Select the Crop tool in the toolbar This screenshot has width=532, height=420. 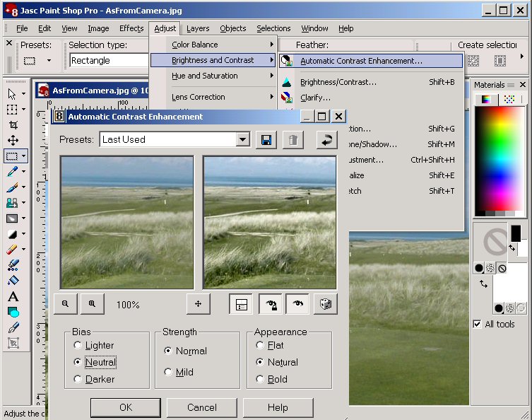click(x=13, y=124)
